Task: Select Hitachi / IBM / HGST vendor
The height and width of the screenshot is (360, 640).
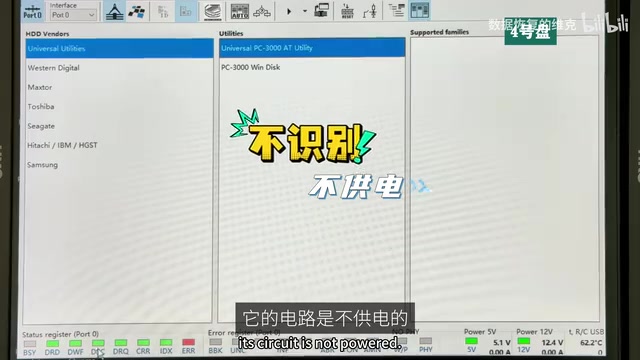Action: [120, 145]
